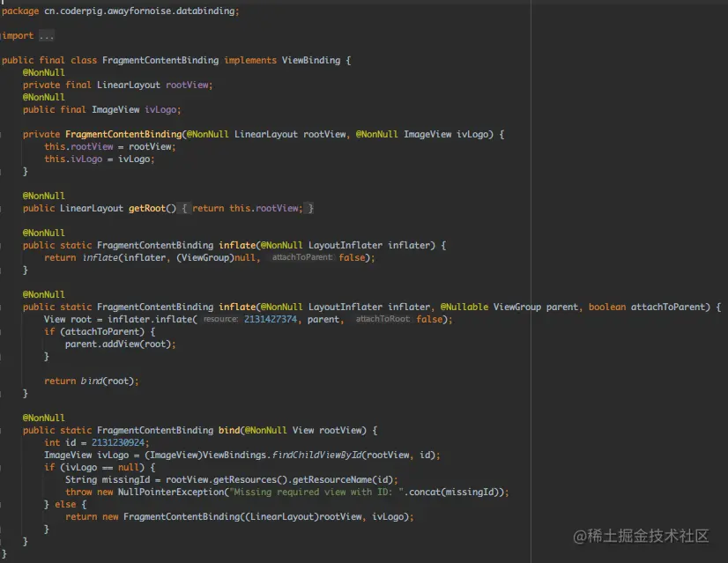Screen dimensions: 728x563
Task: Click the "attachToRoot:" inlay hint
Action: click(x=383, y=319)
